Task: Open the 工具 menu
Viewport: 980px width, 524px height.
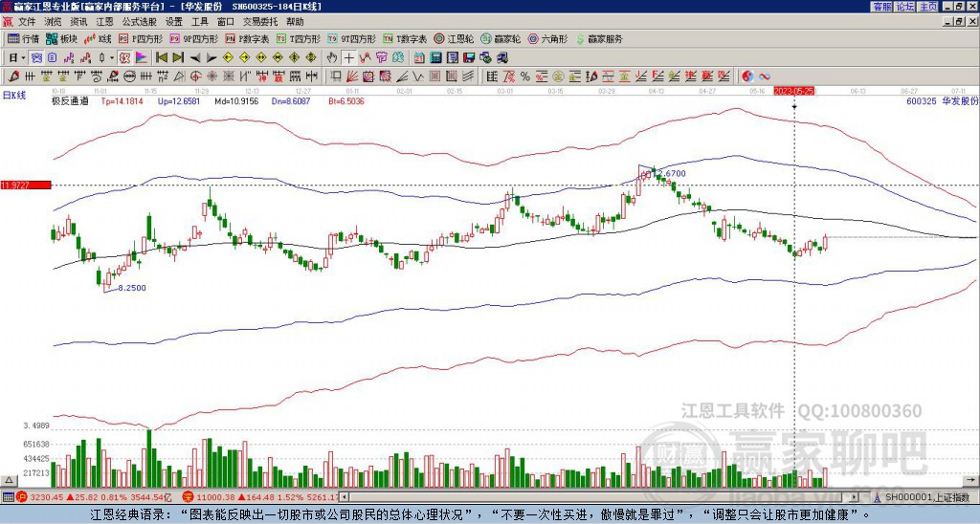Action: (x=199, y=22)
